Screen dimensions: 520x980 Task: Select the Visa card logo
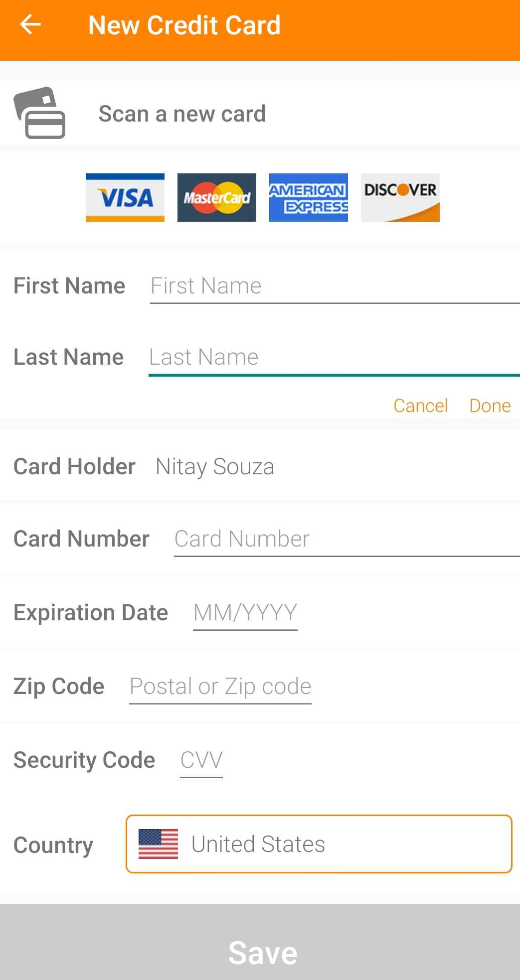(x=125, y=197)
